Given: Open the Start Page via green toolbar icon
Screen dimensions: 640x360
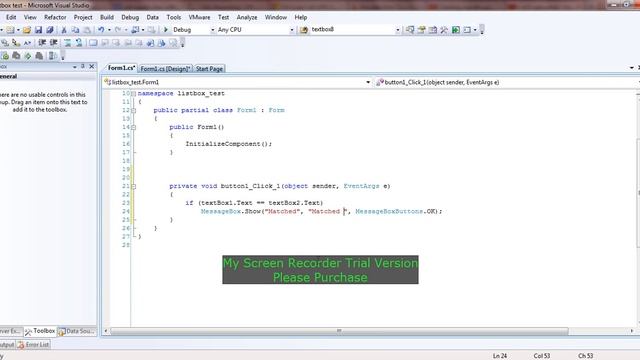Looking at the screenshot, I should click(x=456, y=30).
